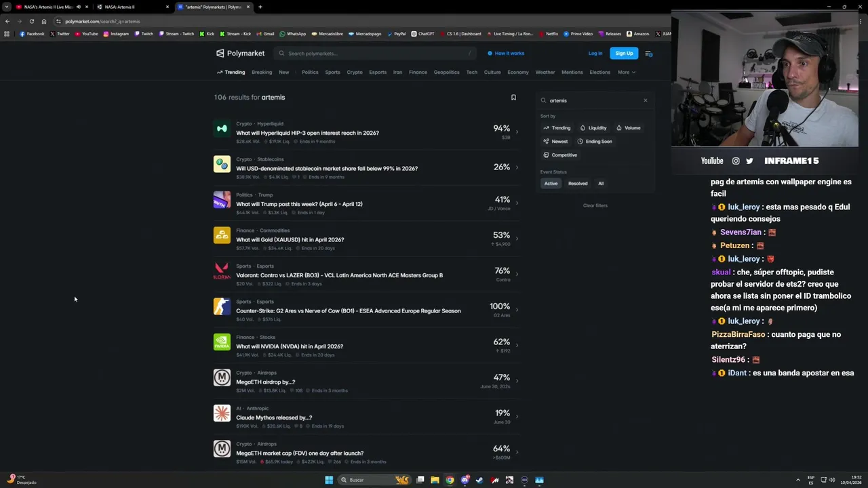Click the bookmark icon beside the results count
Image resolution: width=868 pixels, height=488 pixels.
(x=513, y=98)
